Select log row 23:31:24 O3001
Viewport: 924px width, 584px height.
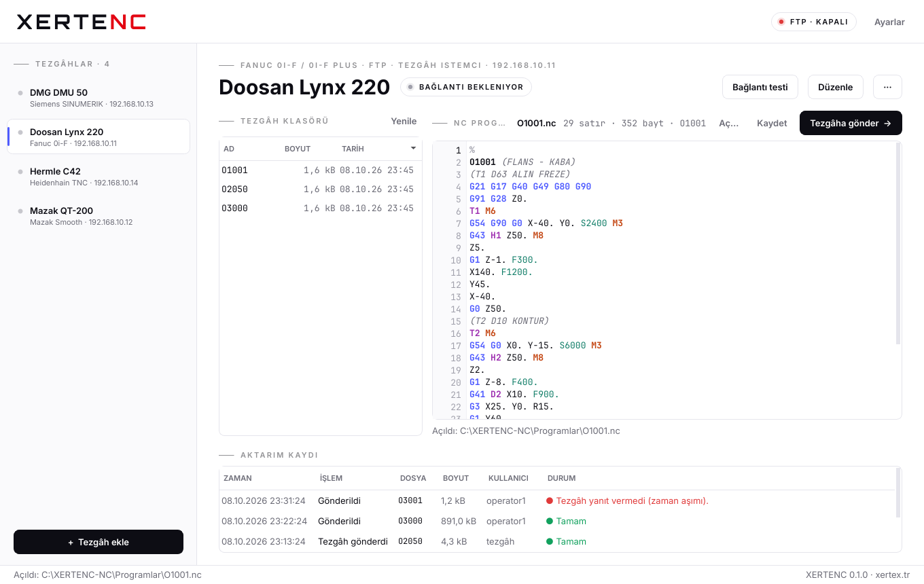pos(557,500)
